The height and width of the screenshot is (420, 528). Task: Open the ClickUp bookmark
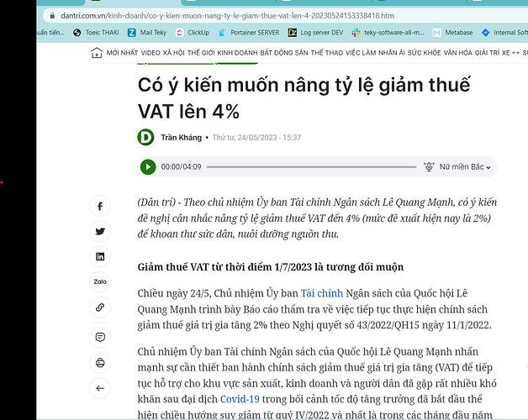click(193, 33)
